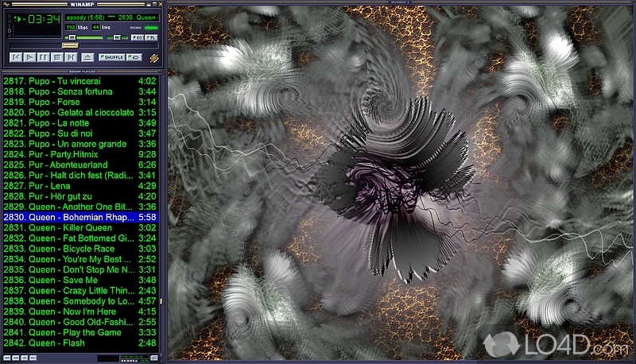
Task: Select 2834. Queen - You're My Best ...
Action: [x=80, y=259]
